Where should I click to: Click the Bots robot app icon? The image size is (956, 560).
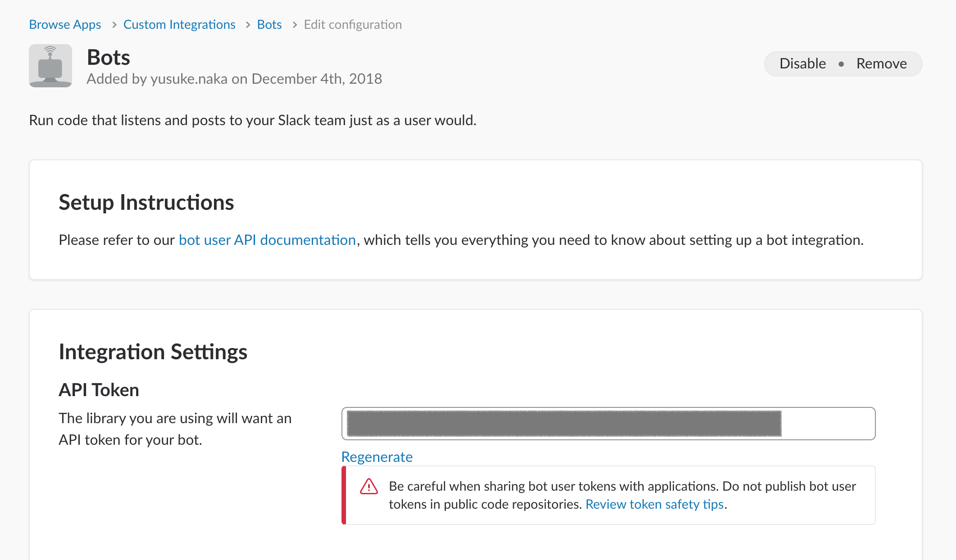tap(50, 66)
